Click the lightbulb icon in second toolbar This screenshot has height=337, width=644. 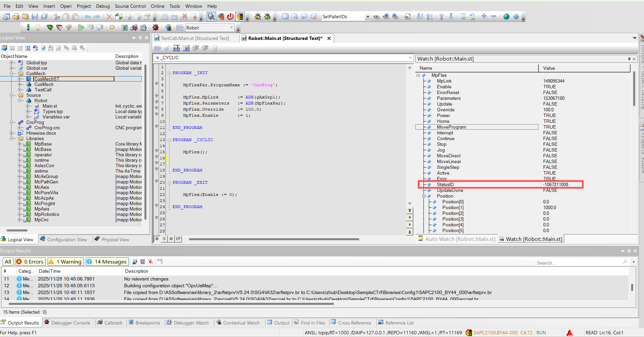(38, 28)
